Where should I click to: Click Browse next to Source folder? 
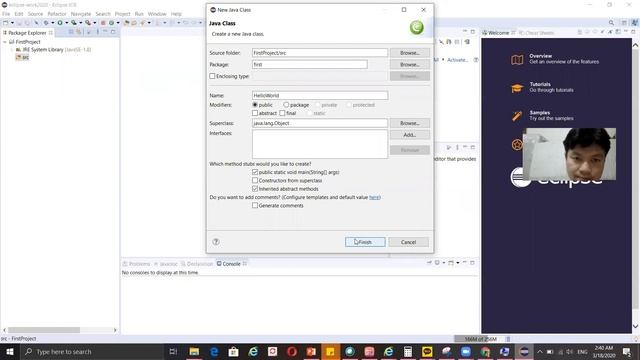410,53
